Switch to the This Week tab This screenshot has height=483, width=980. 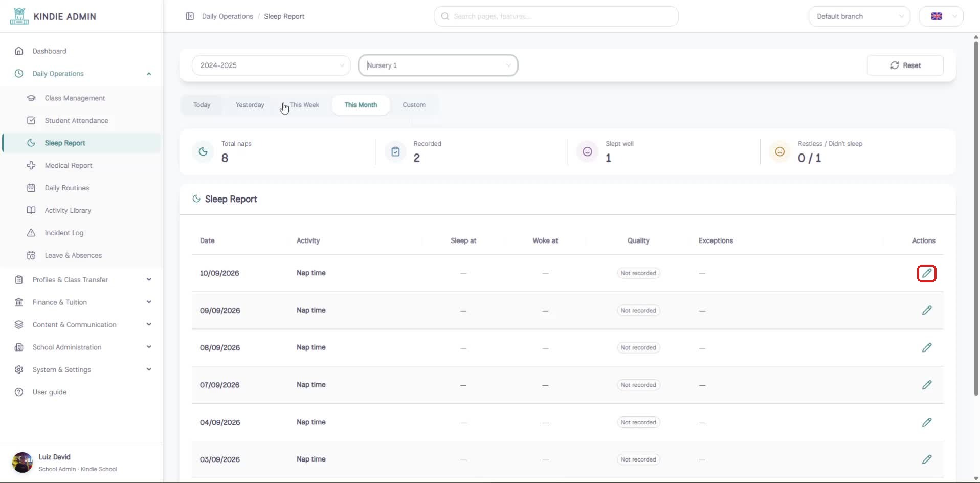304,105
